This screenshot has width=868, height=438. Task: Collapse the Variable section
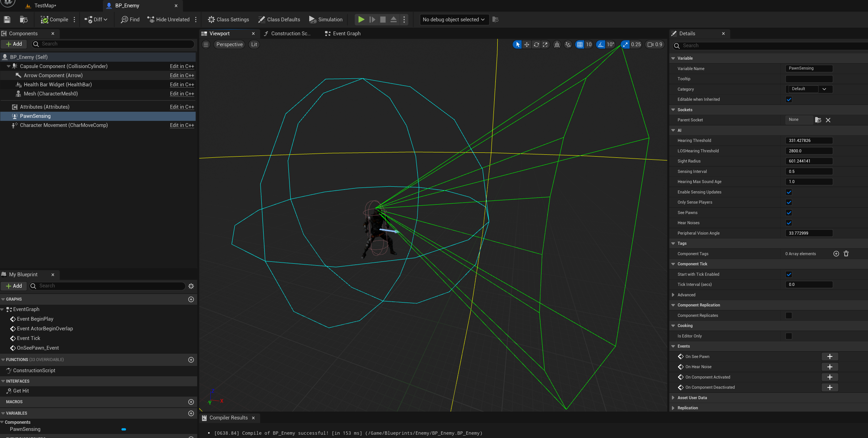673,58
